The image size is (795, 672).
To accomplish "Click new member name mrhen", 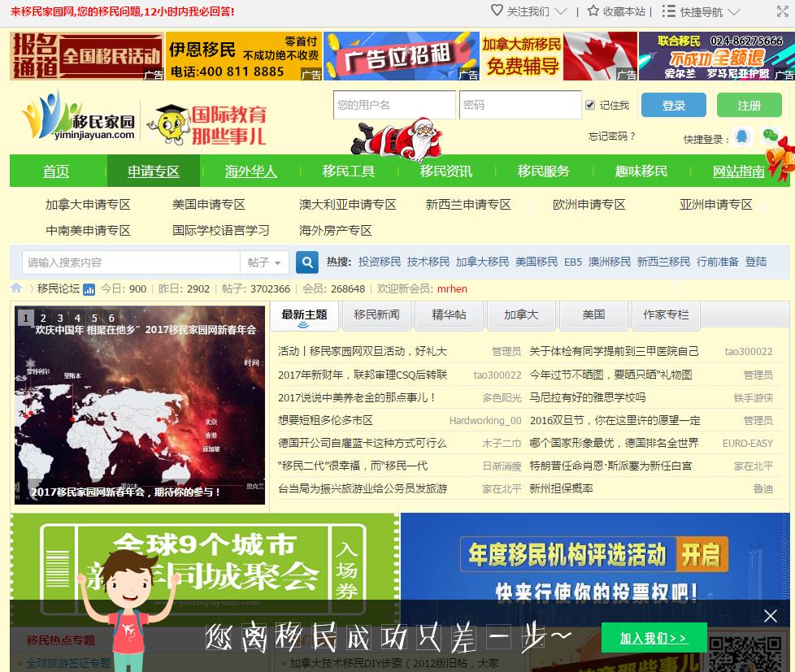I will click(x=452, y=288).
